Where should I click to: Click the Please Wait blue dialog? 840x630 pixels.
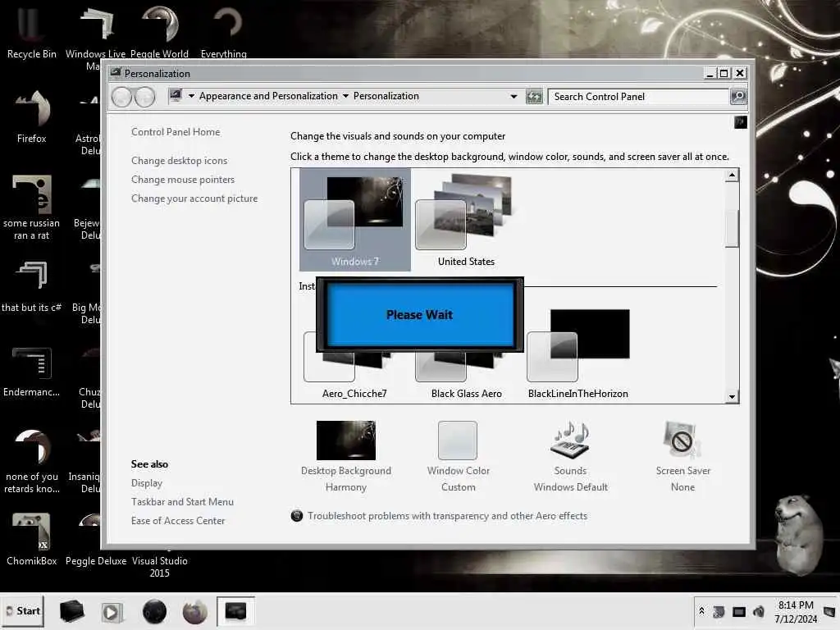tap(419, 314)
